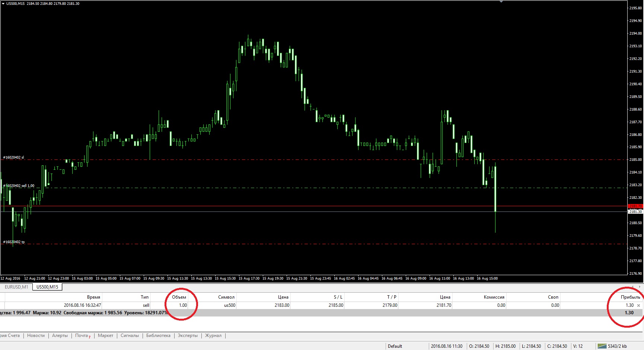The image size is (644, 350).
Task: Click the '#16020402 sl' stop loss line label
Action: point(13,157)
